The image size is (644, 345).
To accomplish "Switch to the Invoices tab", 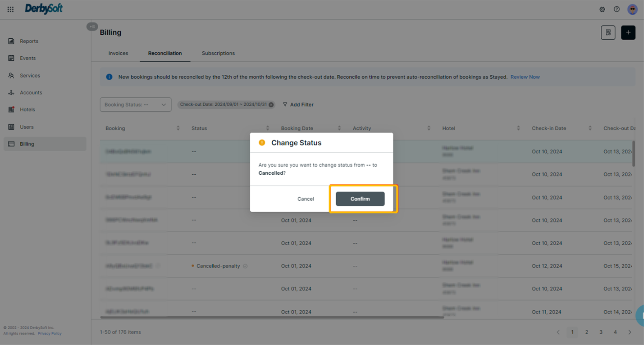I will (x=118, y=53).
